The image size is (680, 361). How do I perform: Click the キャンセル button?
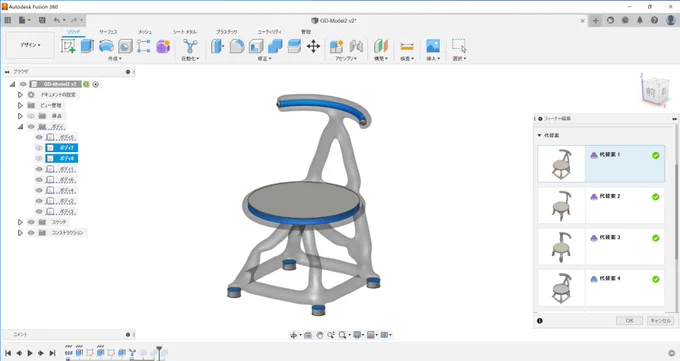(x=660, y=321)
